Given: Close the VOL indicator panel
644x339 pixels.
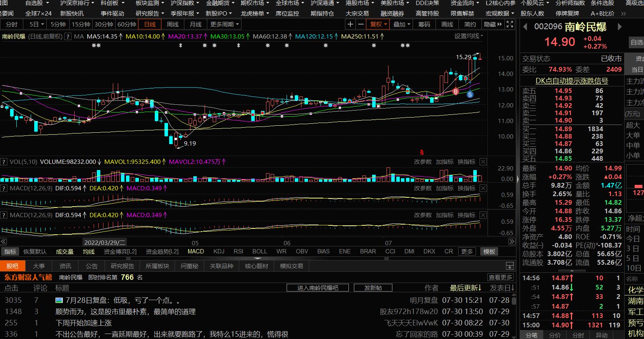Looking at the screenshot, I should click(483, 162).
